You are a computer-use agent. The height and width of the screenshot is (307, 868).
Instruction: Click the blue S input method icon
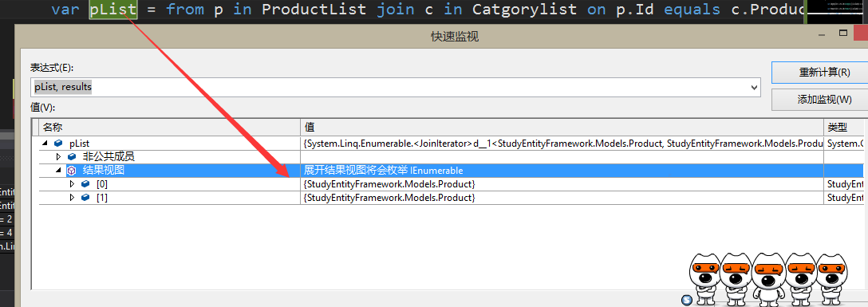[687, 300]
